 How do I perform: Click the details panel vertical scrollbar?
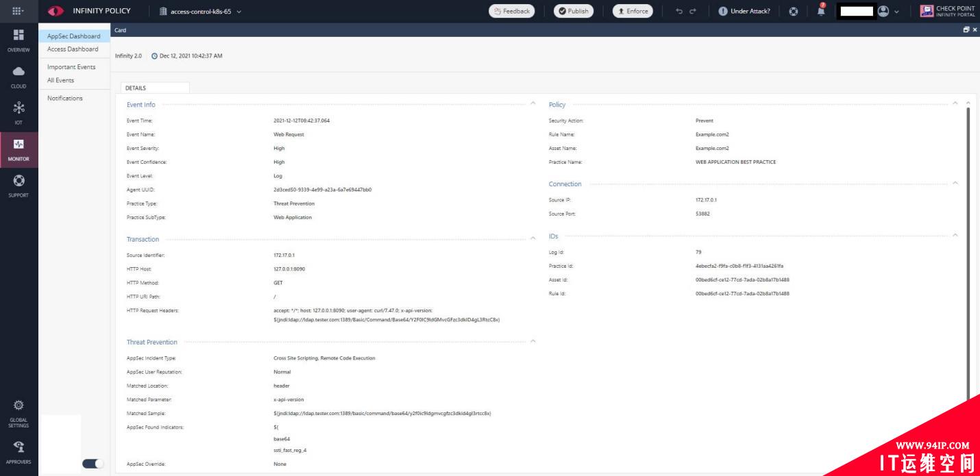(968, 252)
